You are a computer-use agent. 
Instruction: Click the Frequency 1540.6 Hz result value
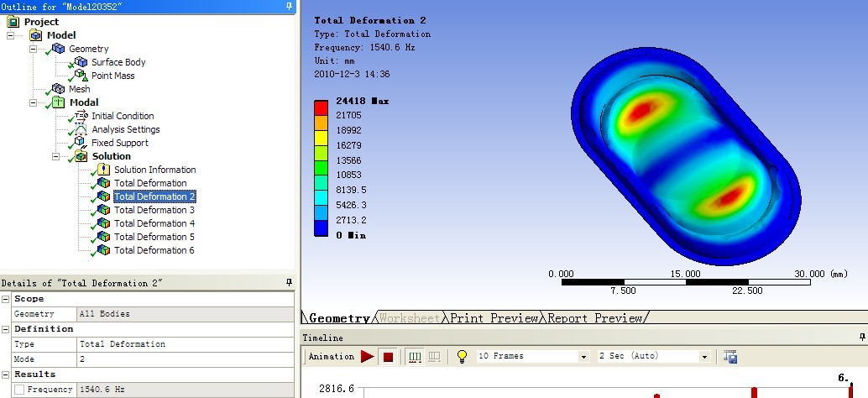click(x=186, y=390)
